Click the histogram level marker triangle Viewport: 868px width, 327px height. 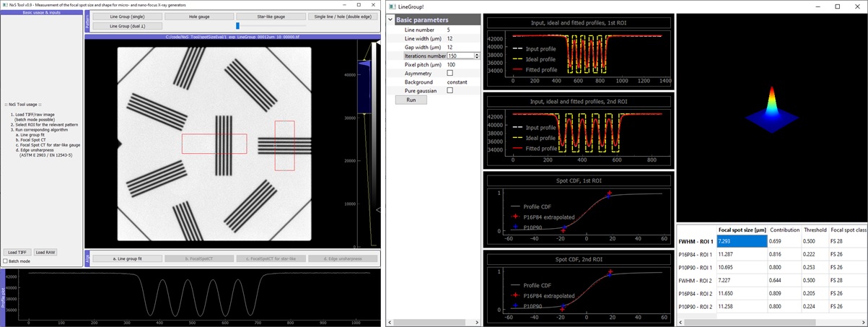[364, 65]
